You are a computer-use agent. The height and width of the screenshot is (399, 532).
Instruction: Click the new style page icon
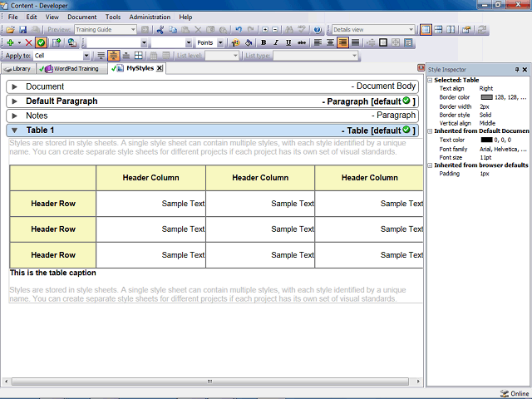pyautogui.click(x=57, y=42)
